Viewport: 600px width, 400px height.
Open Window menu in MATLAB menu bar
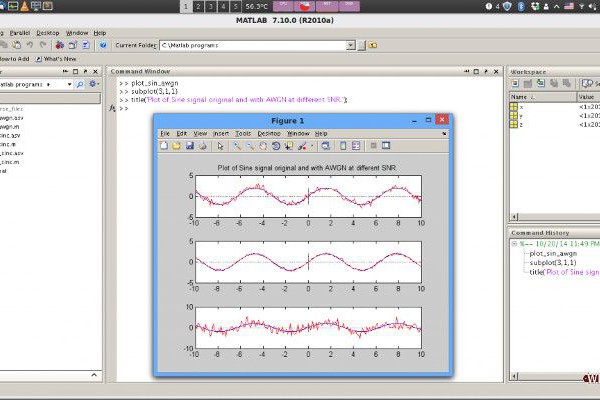tap(77, 33)
